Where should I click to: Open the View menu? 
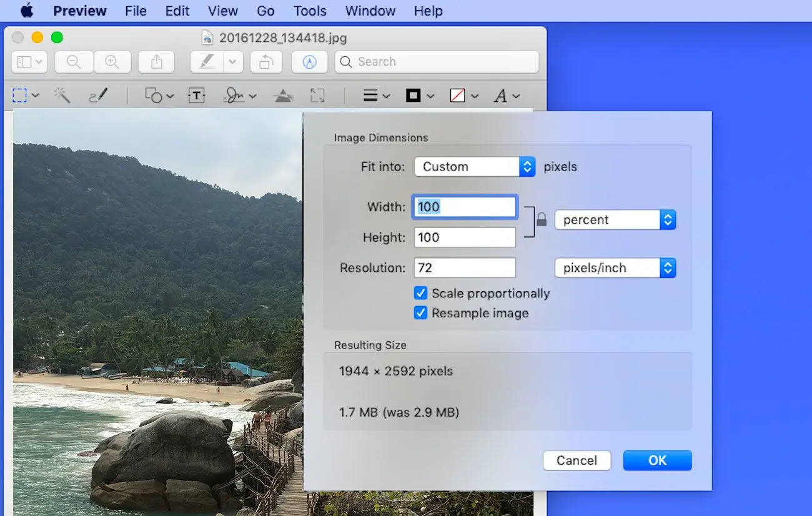point(222,11)
